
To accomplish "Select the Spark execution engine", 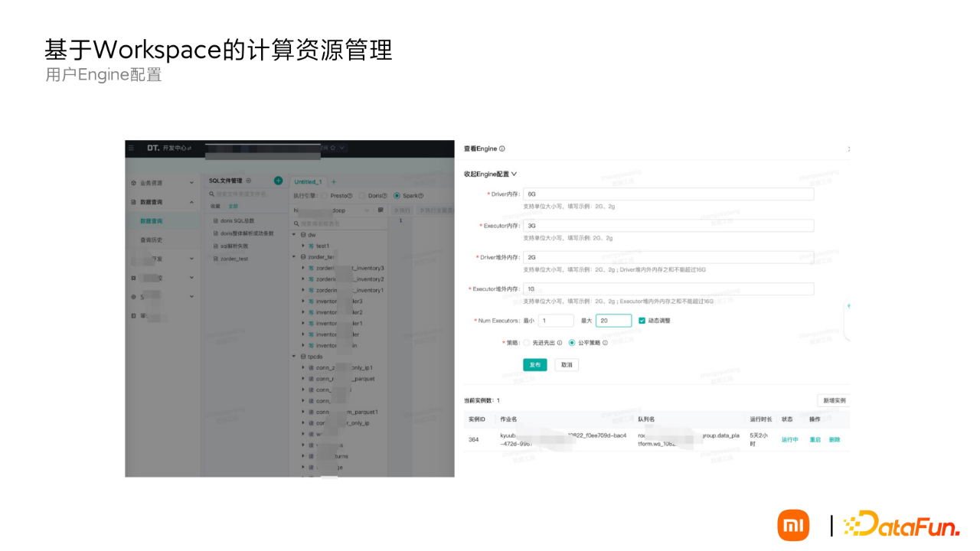I will (x=397, y=195).
